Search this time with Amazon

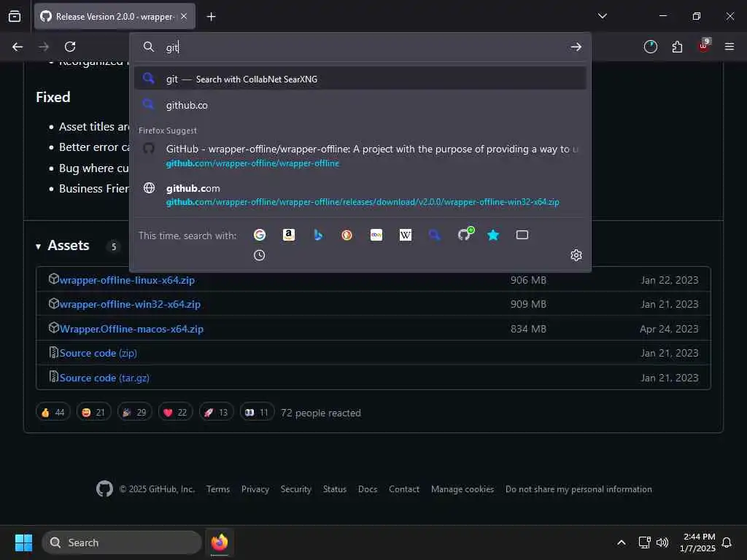point(289,235)
